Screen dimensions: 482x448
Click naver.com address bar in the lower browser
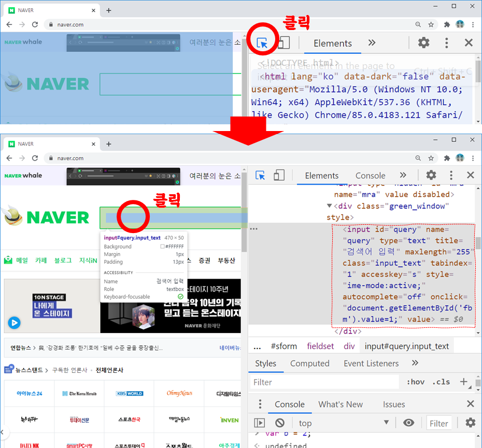[70, 158]
